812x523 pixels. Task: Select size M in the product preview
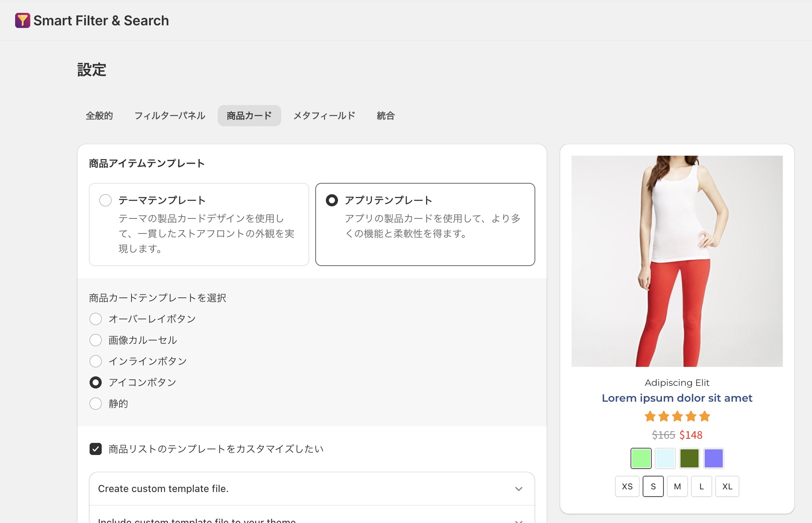click(677, 487)
